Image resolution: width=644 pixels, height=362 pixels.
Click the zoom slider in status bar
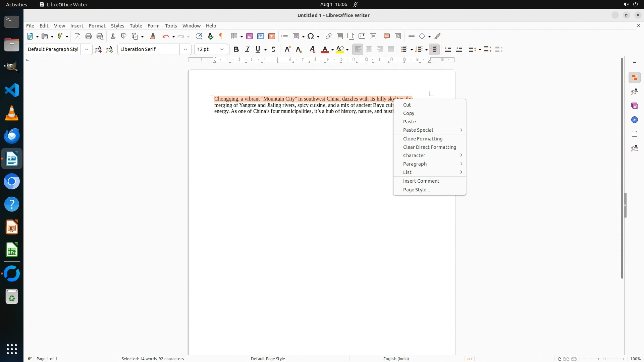coord(604,359)
